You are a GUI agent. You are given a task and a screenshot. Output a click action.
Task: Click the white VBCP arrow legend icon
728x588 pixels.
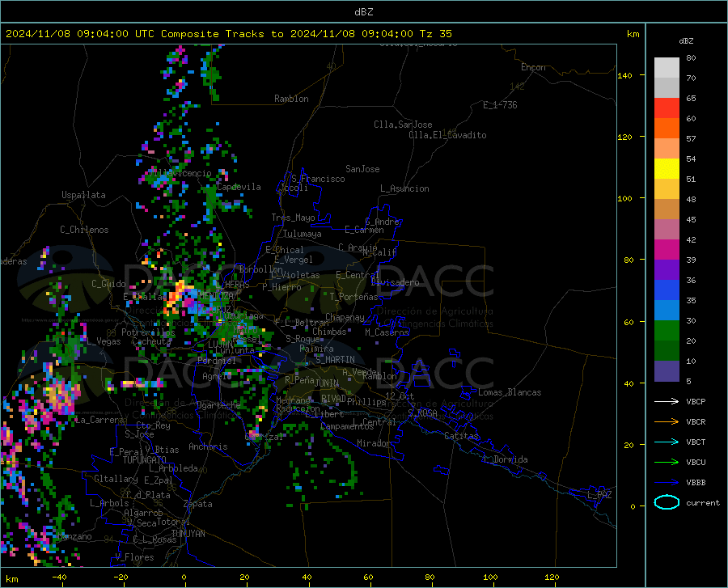(x=667, y=401)
